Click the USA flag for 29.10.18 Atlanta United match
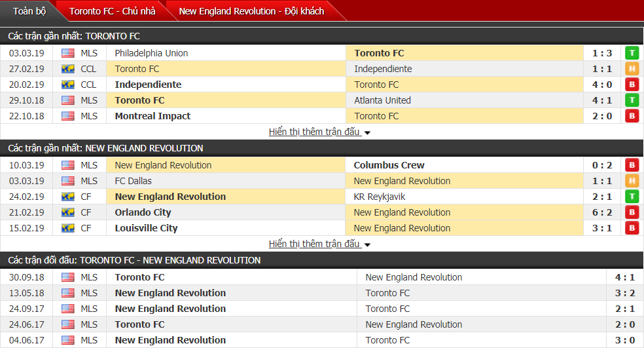 pyautogui.click(x=68, y=100)
